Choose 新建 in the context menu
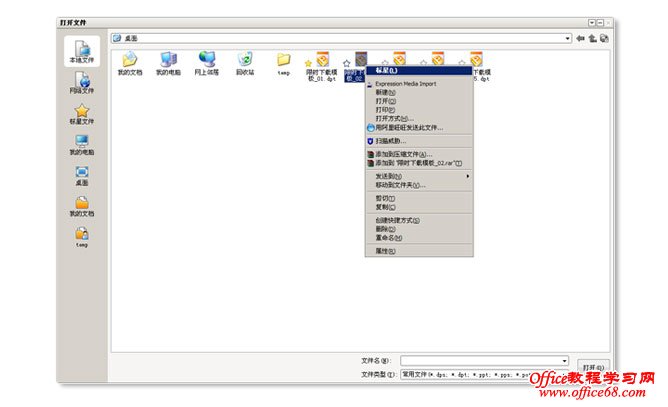The height and width of the screenshot is (407, 668). 419,92
